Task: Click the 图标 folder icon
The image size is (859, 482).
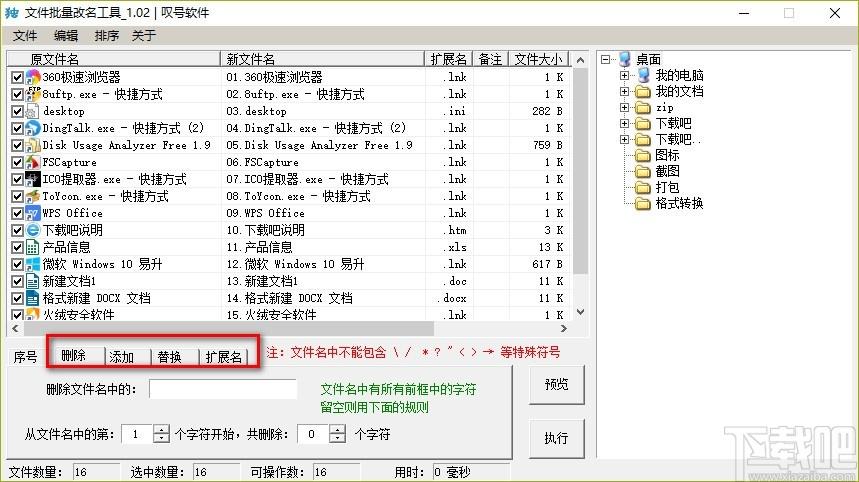Action: (643, 156)
